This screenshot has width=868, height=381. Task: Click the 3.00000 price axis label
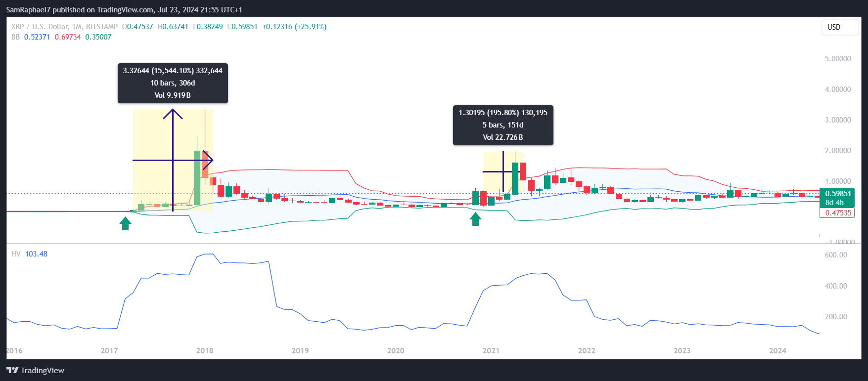pyautogui.click(x=838, y=120)
